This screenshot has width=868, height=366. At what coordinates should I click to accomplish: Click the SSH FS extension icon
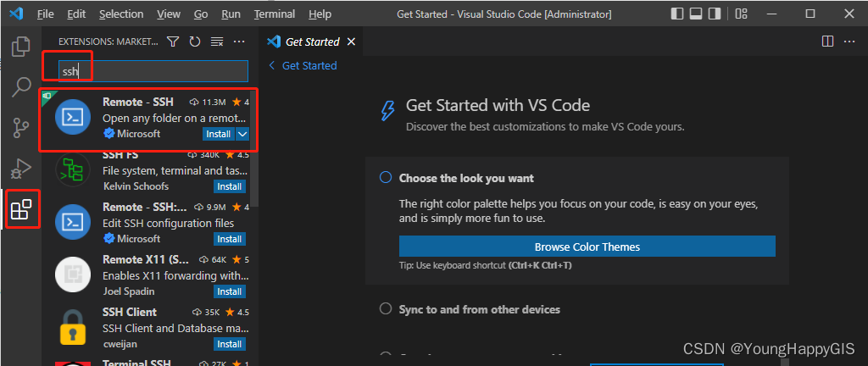[x=73, y=169]
